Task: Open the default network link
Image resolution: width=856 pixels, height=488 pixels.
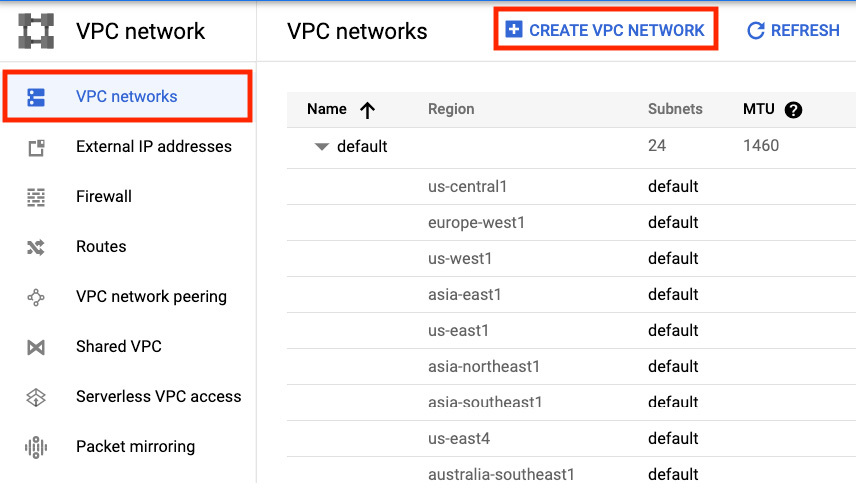Action: pos(362,146)
